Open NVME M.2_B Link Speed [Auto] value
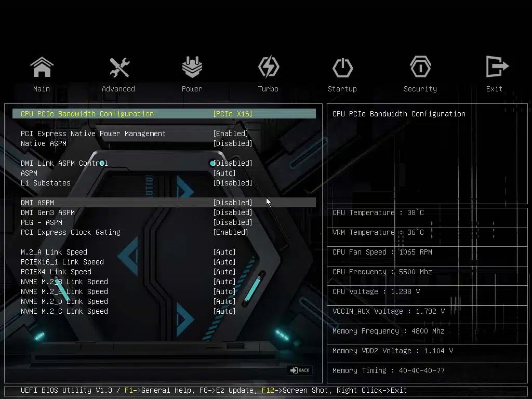This screenshot has height=399, width=532. 224,282
